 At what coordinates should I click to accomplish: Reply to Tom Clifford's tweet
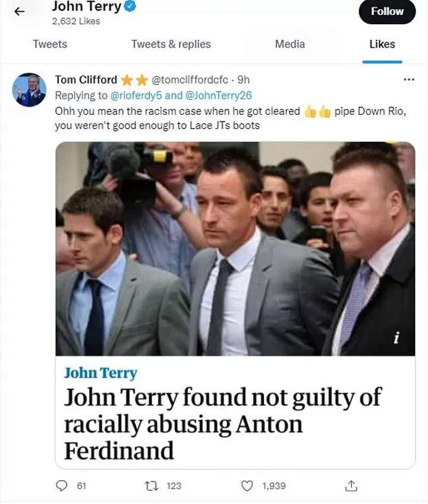point(61,486)
